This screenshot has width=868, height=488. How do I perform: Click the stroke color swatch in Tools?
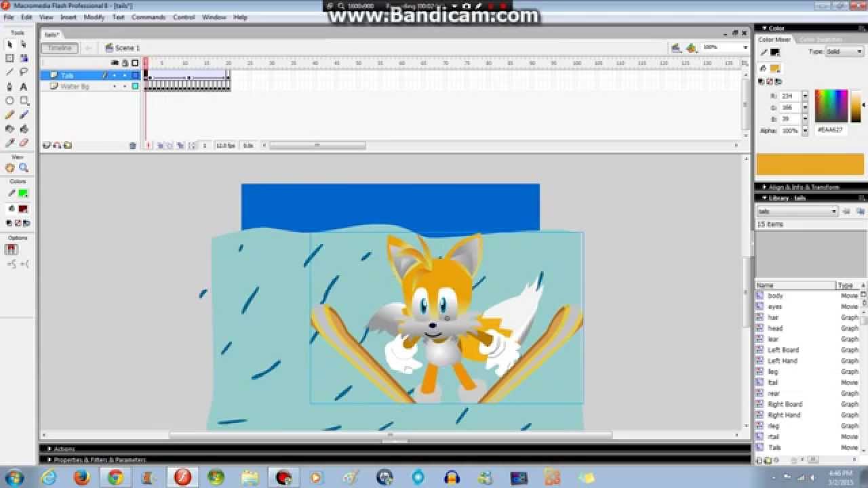tap(23, 193)
